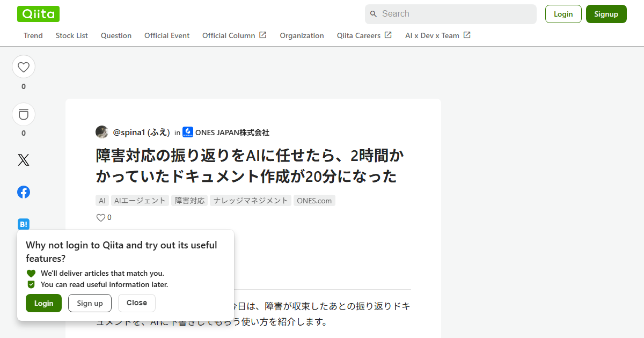Like the article with the heart button

pyautogui.click(x=24, y=67)
